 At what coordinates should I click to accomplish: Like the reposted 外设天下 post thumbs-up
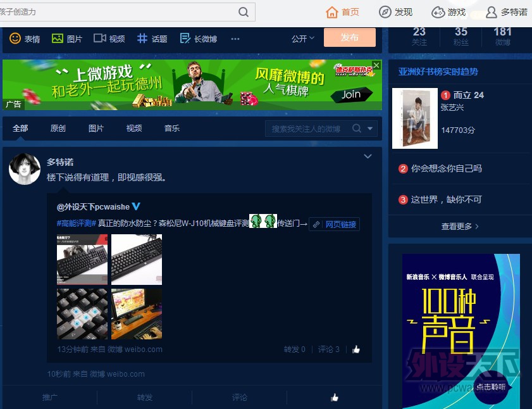pos(356,349)
